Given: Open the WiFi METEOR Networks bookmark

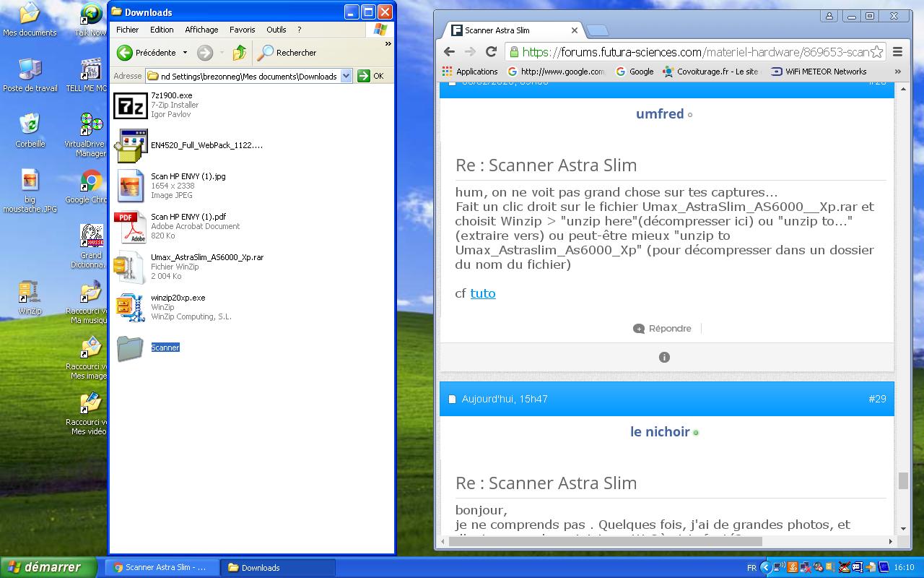Looking at the screenshot, I should (x=819, y=72).
